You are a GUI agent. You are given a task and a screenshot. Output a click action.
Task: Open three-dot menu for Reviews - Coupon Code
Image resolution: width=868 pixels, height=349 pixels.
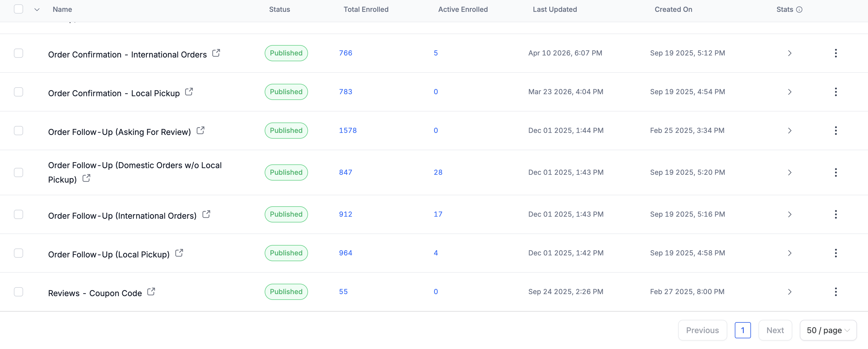coord(836,292)
